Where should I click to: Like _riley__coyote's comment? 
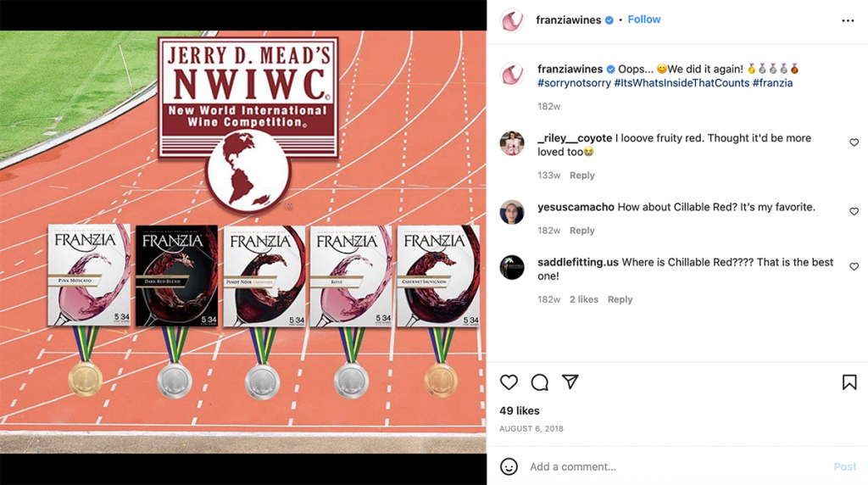854,142
